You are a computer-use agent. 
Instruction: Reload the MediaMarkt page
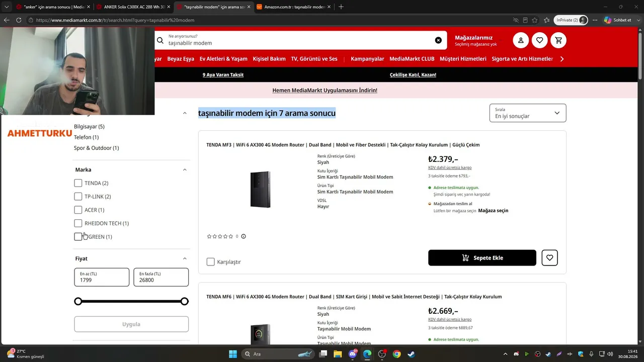19,20
